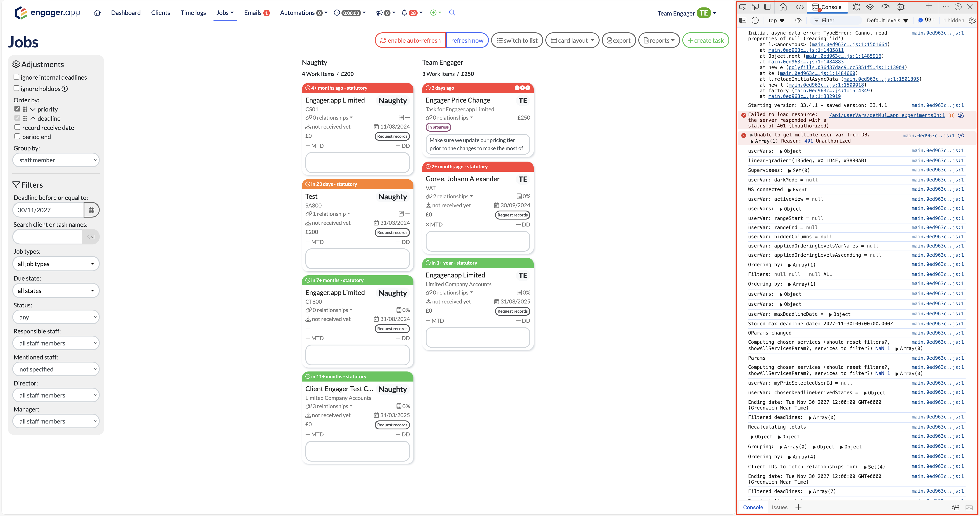Toggle DevTools device emulation icon

coord(755,7)
